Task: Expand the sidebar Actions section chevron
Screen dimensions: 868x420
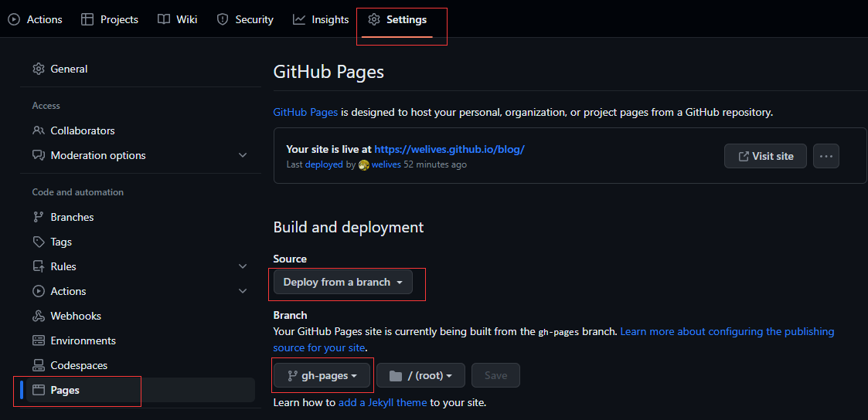Action: point(243,291)
